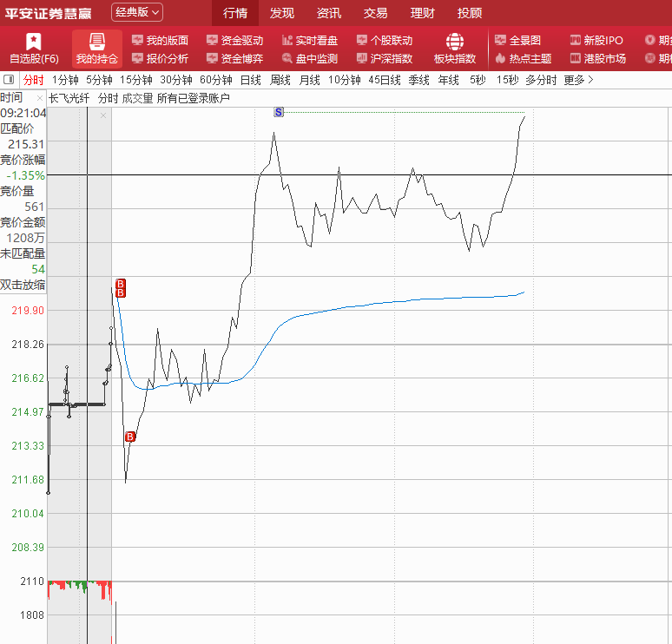Click 匹配价 value 215.31
The height and width of the screenshot is (644, 672).
pos(26,144)
